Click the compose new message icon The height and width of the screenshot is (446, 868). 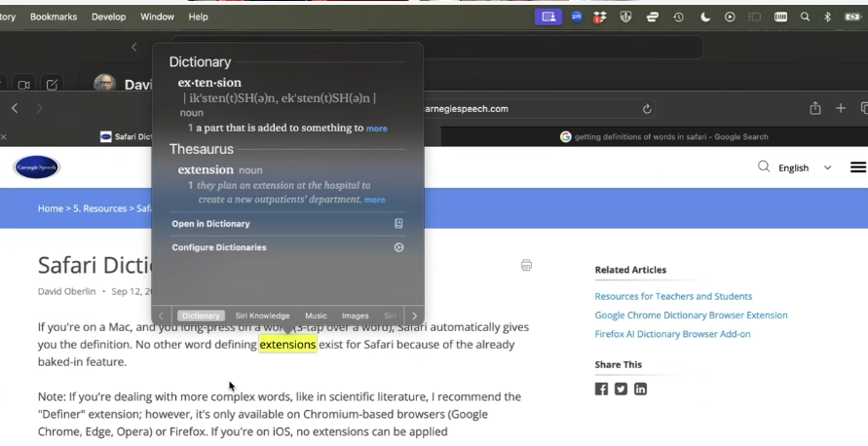pos(52,85)
